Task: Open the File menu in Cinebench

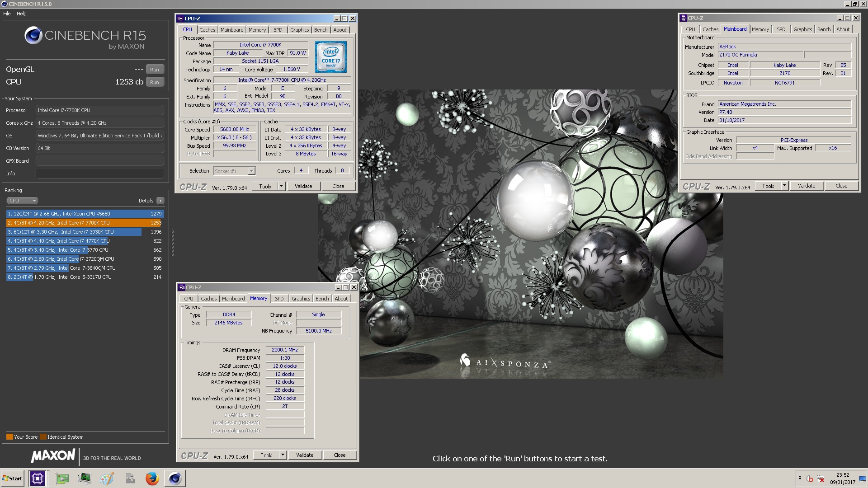Action: click(x=7, y=14)
